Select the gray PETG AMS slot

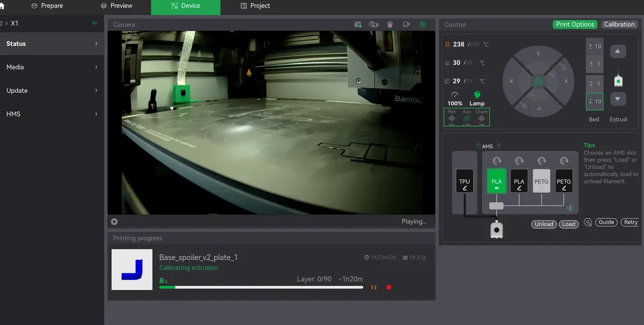(x=542, y=181)
